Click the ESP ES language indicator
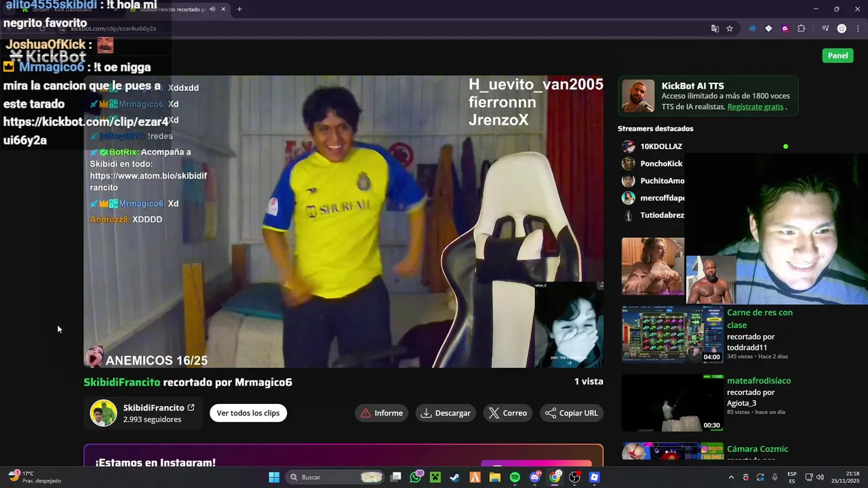 (x=791, y=477)
